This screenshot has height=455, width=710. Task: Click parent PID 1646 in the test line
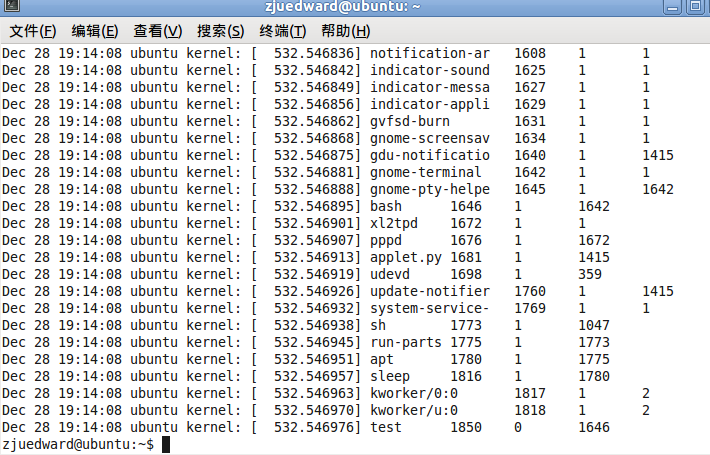click(594, 427)
